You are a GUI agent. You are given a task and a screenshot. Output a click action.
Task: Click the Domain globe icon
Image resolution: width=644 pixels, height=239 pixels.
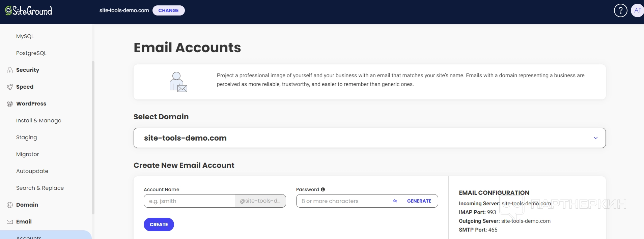(10, 205)
